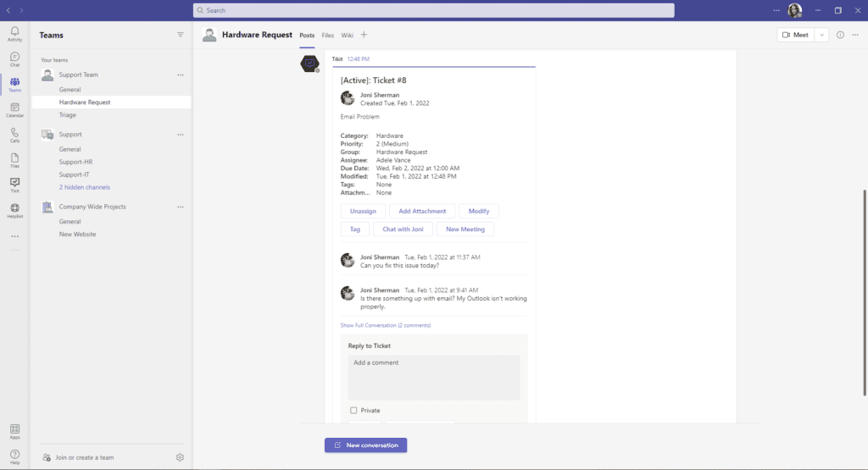This screenshot has width=868, height=470.
Task: Open the Chat icon in sidebar
Action: click(x=15, y=59)
